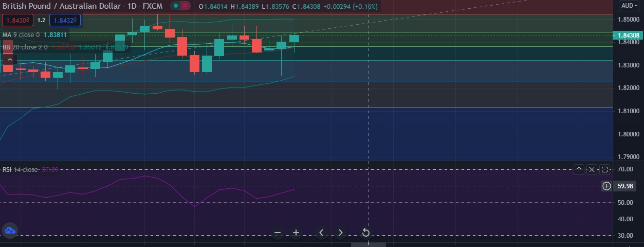Reset the chart view with circular arrow
Image resolution: width=644 pixels, height=247 pixels.
[x=365, y=233]
